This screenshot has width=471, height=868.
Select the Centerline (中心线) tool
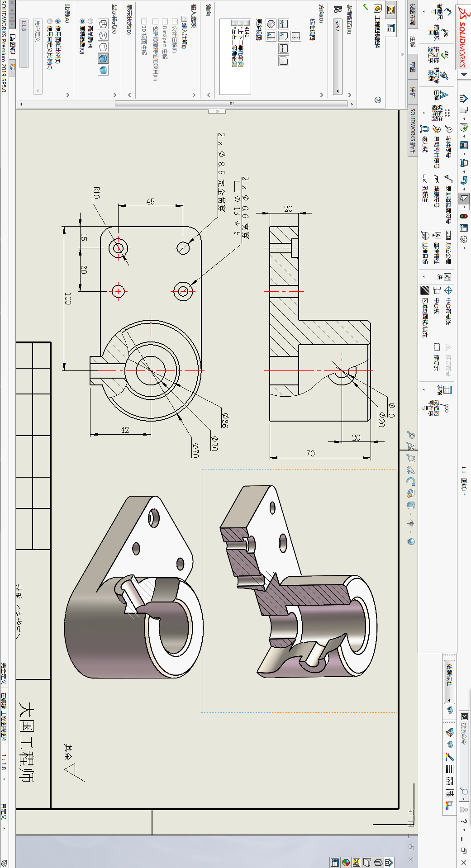click(437, 300)
